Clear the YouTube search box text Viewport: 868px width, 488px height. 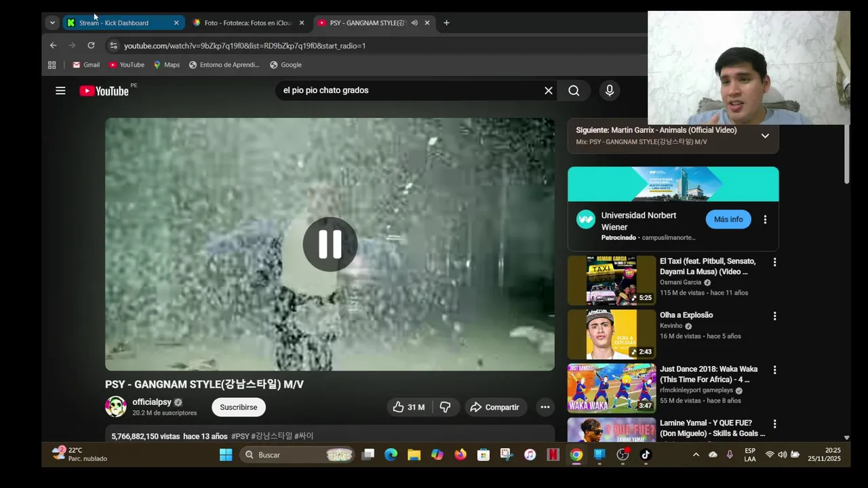coord(549,91)
